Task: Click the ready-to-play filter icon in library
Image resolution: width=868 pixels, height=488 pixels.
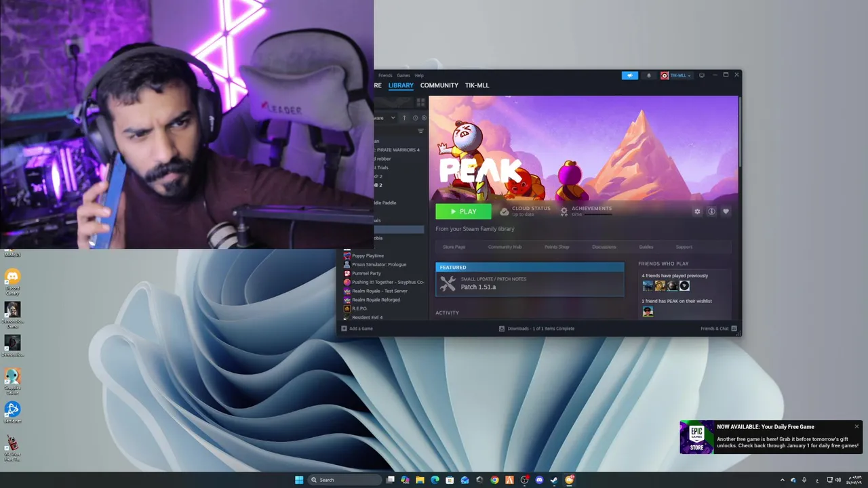Action: coord(424,118)
